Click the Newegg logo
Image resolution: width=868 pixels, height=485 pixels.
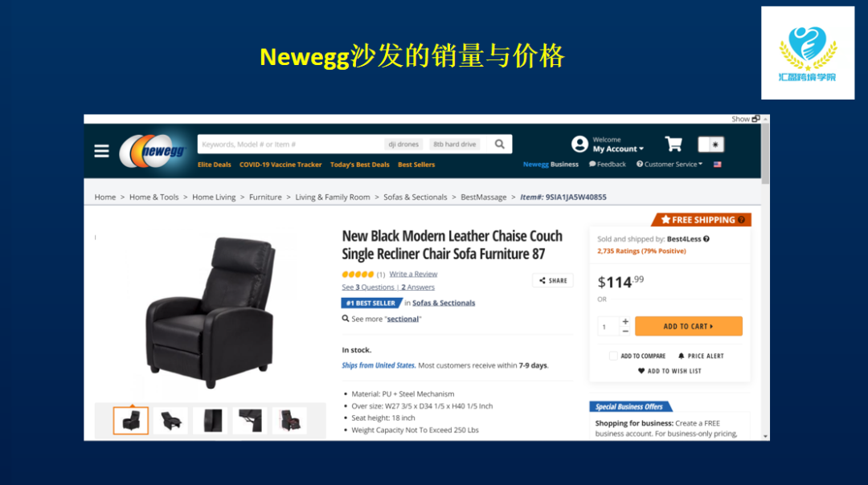coord(154,150)
